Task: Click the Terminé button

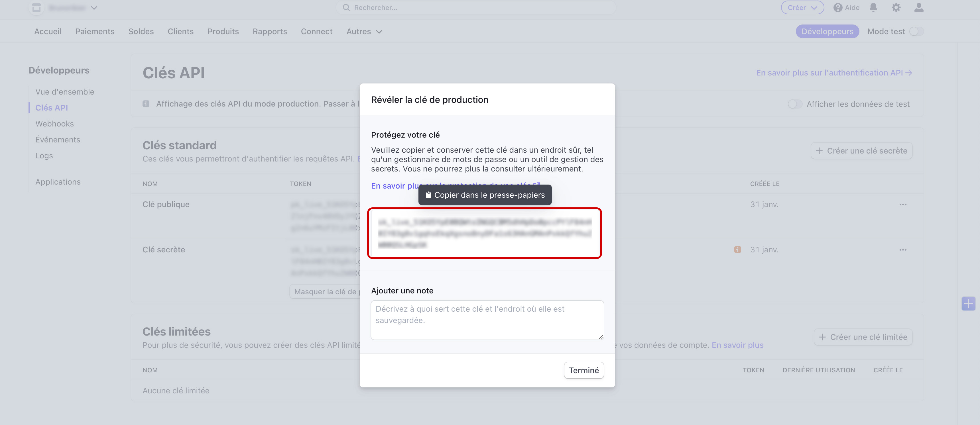Action: pos(583,370)
